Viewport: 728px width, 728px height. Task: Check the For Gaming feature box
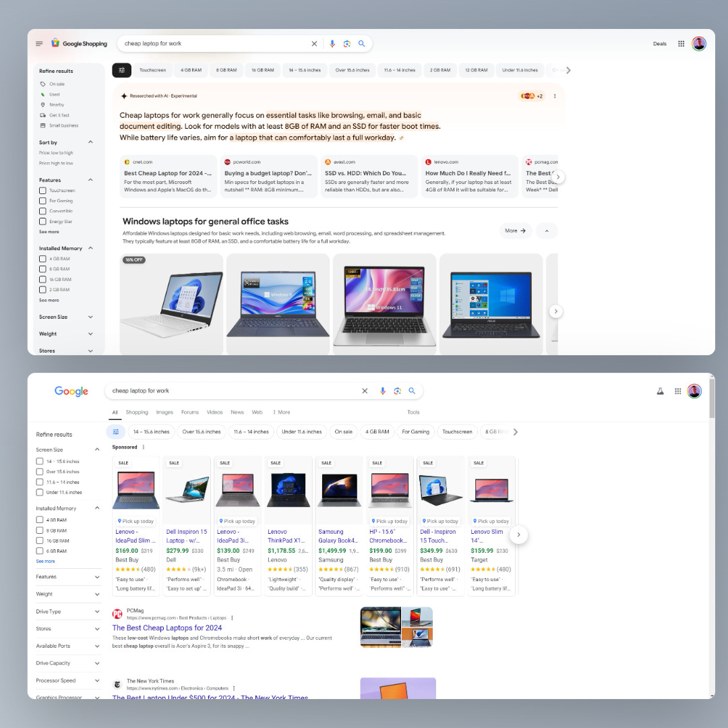(x=42, y=201)
